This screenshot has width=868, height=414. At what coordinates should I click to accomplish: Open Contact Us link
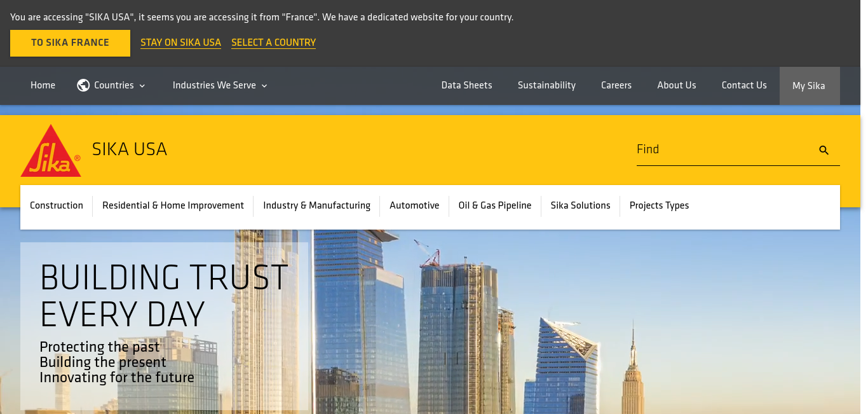click(x=744, y=85)
